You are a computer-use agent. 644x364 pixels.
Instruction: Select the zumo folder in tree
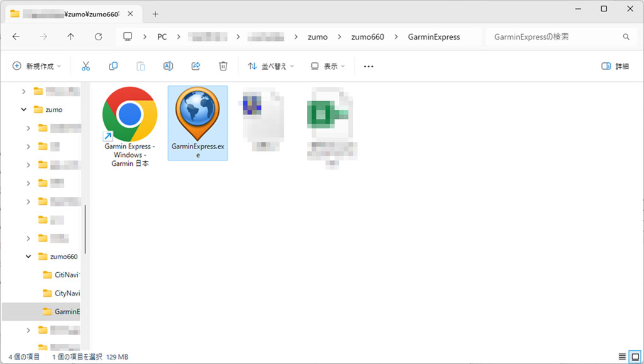tap(48, 109)
